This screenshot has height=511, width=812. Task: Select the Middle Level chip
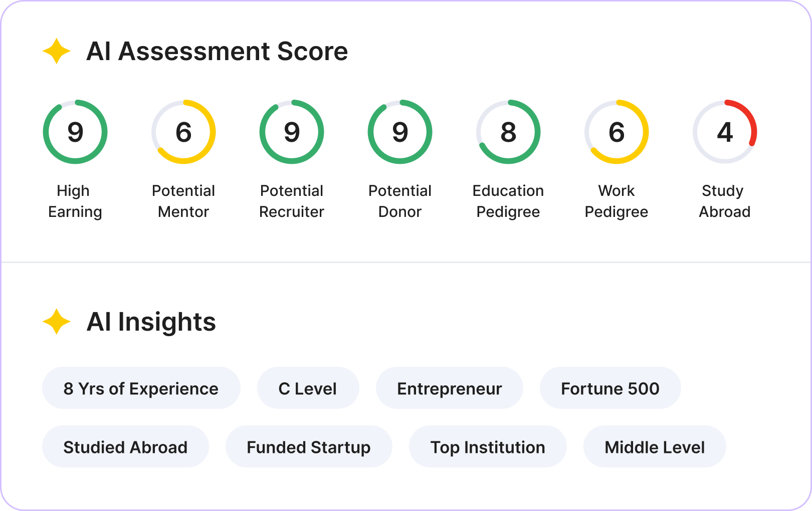(655, 447)
